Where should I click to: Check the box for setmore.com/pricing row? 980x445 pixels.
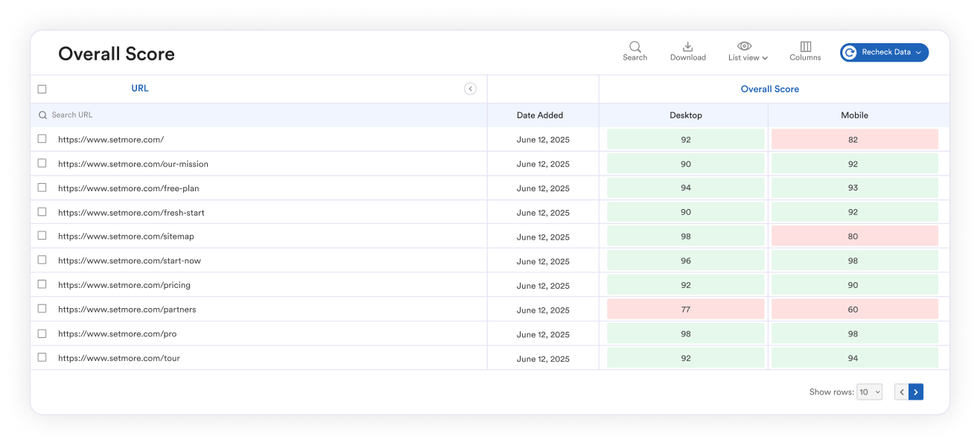[42, 284]
